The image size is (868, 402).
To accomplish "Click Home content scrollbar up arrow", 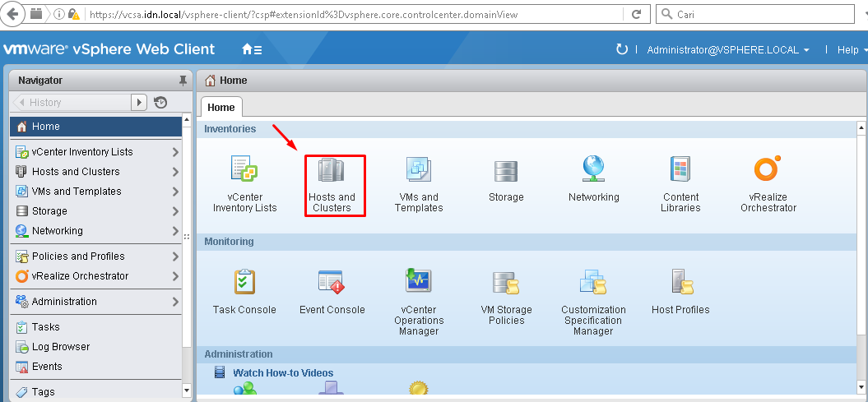I will point(861,127).
